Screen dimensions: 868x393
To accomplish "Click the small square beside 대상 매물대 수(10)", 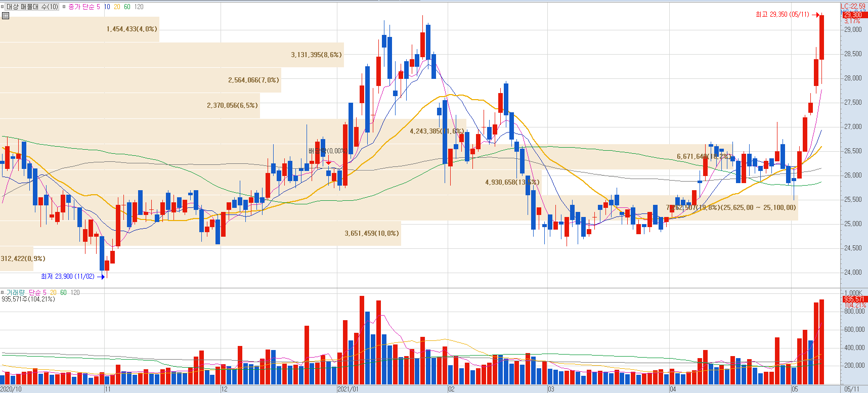I will [3, 7].
